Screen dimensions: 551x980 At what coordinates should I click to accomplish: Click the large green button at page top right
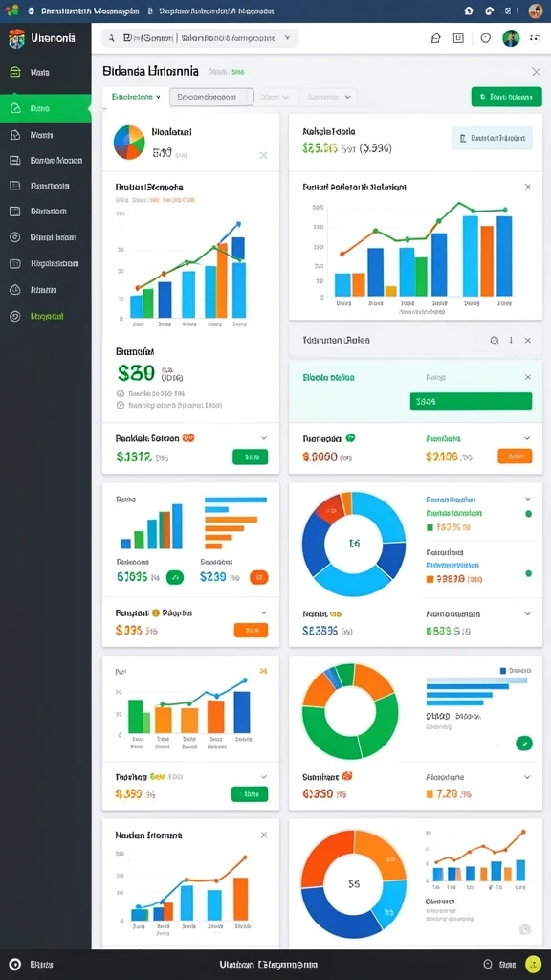[x=507, y=97]
